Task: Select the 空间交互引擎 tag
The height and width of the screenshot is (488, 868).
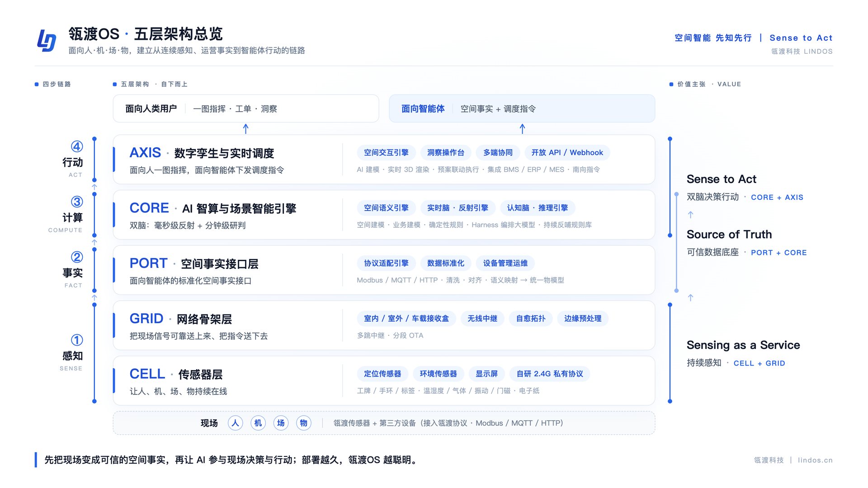Action: [x=386, y=153]
